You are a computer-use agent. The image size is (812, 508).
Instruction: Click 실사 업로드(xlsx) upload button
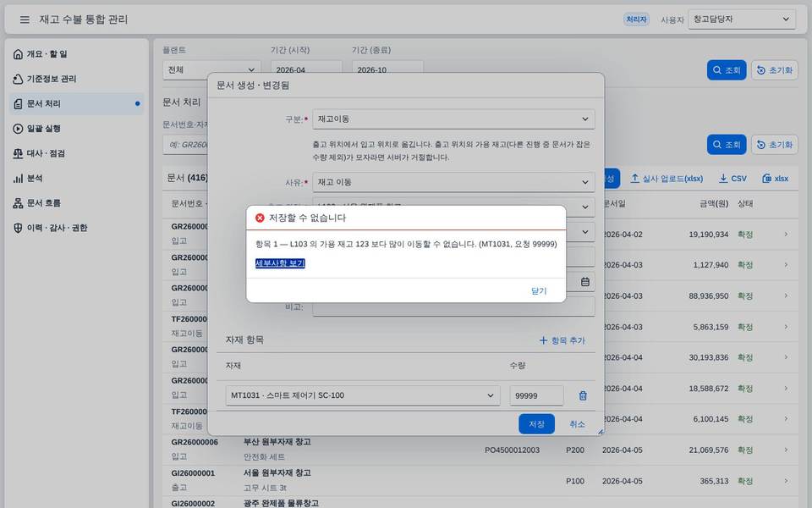(667, 179)
